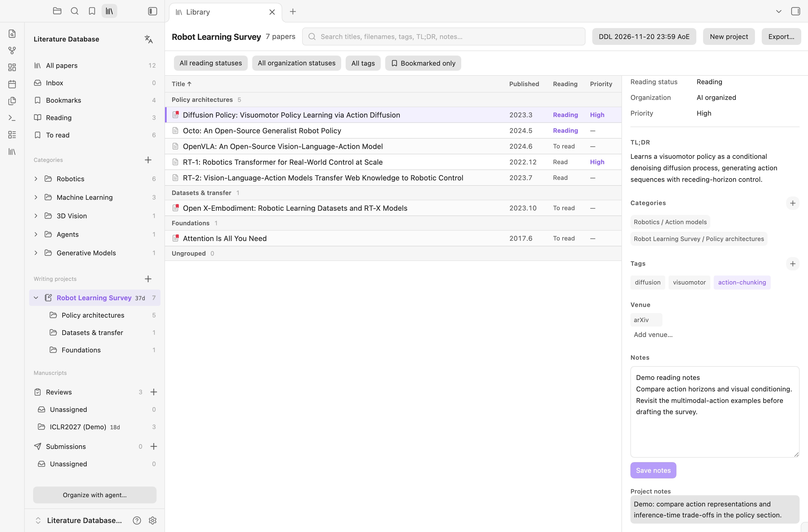
Task: Toggle the right sidebar panel icon
Action: [795, 11]
